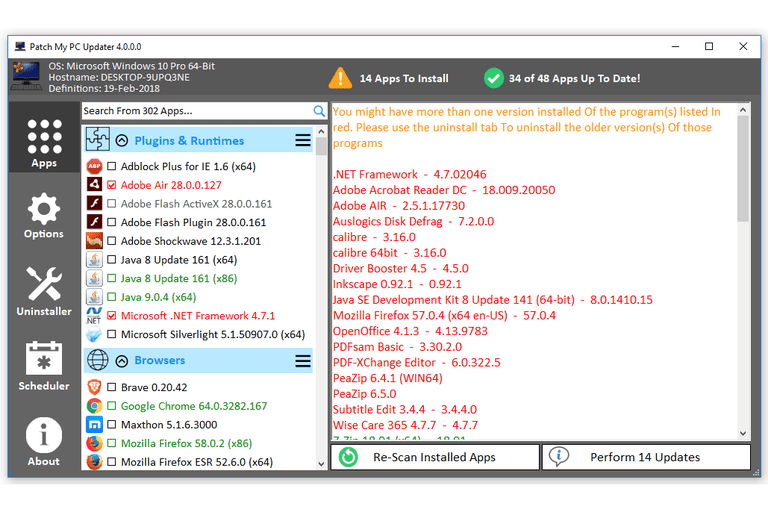Click the search magnifier icon
The image size is (768, 512).
coord(319,111)
